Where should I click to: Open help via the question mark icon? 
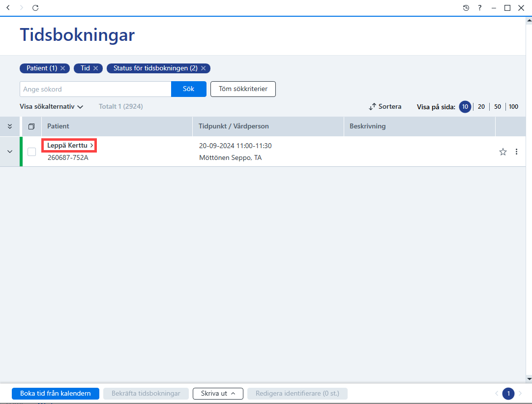[480, 8]
